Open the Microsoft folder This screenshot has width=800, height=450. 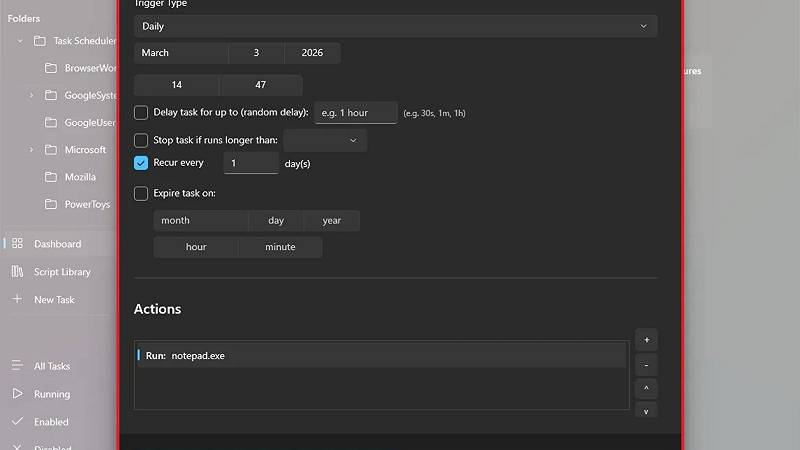pos(85,150)
